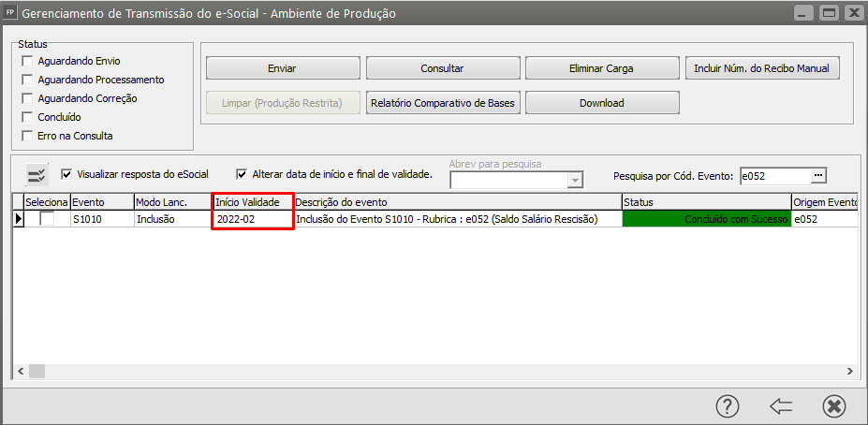Click Eliminar Carga button

[601, 68]
